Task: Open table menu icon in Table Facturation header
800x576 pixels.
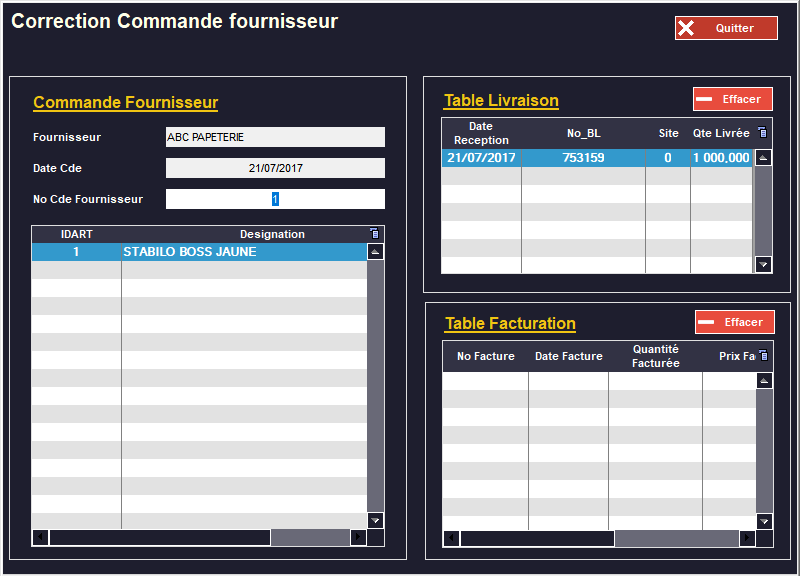Action: [x=764, y=355]
